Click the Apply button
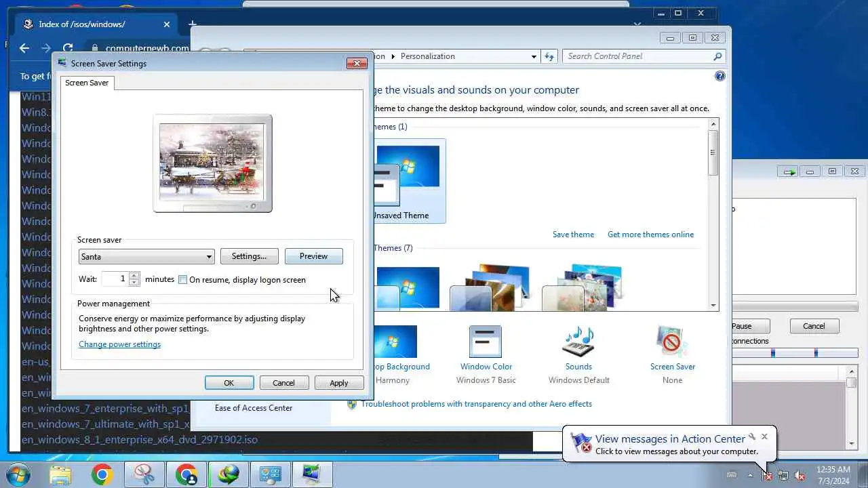 tap(339, 383)
